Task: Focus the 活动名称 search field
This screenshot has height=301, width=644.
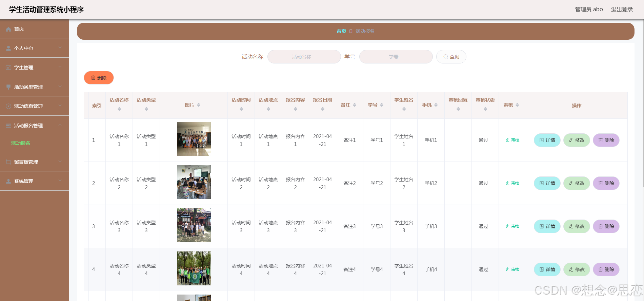Action: [x=304, y=57]
